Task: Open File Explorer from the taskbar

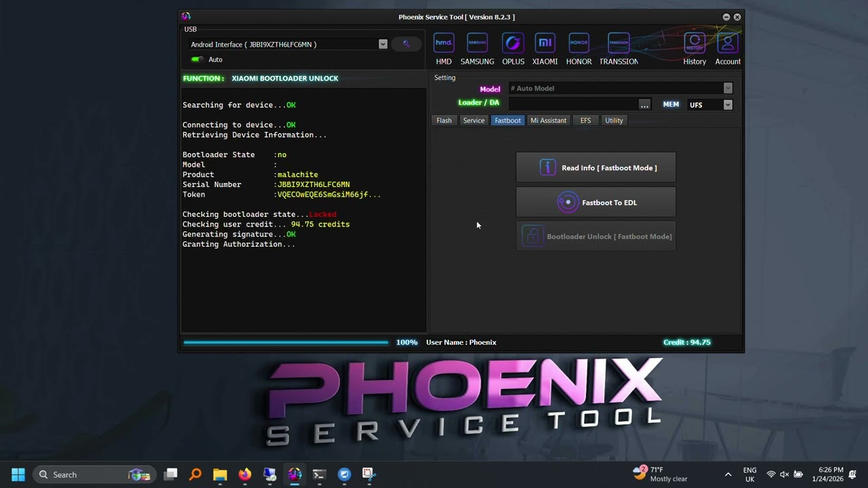Action: [220, 474]
